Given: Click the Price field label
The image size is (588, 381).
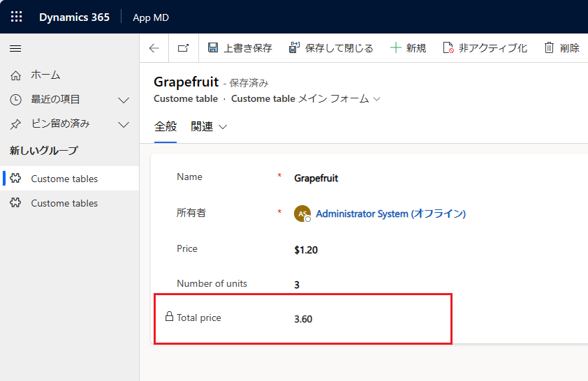Looking at the screenshot, I should (187, 248).
